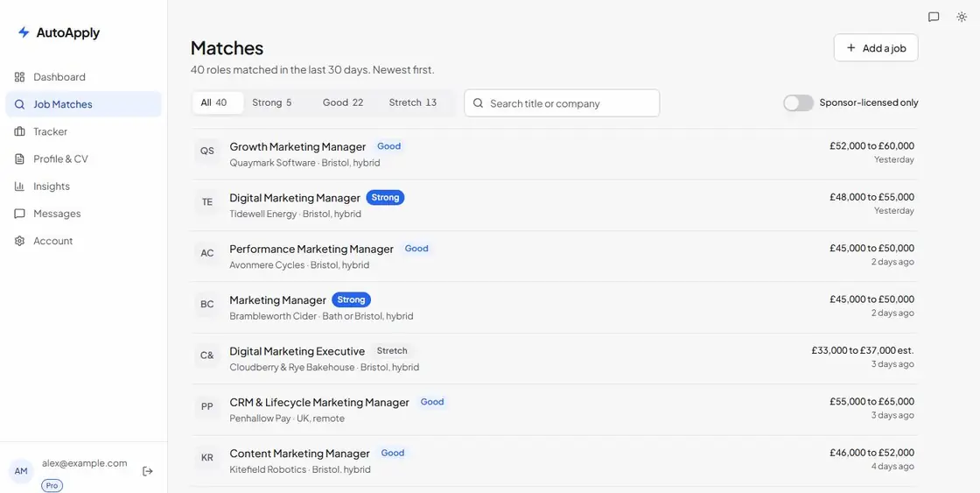Click the Profile & CV document icon
980x493 pixels.
19,158
